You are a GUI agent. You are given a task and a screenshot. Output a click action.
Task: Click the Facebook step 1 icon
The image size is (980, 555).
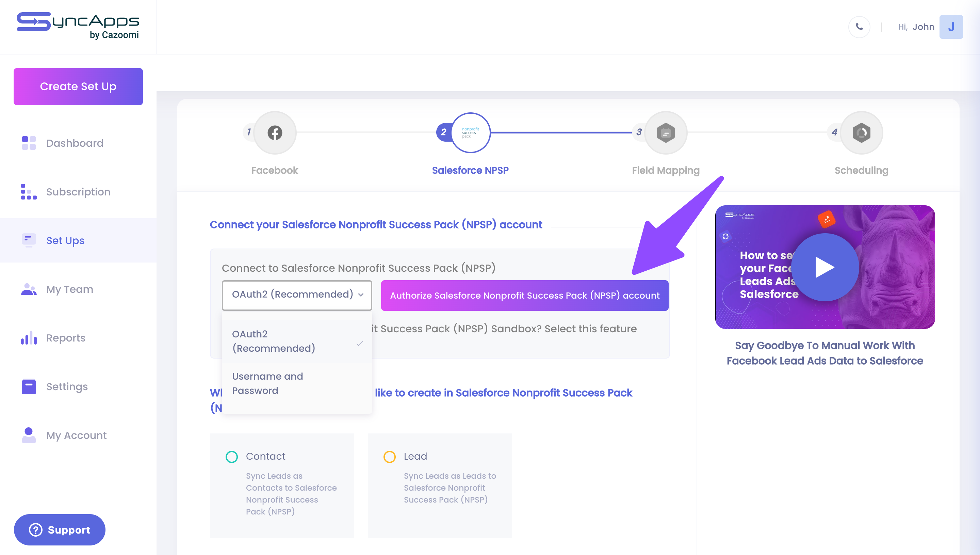[x=275, y=133]
